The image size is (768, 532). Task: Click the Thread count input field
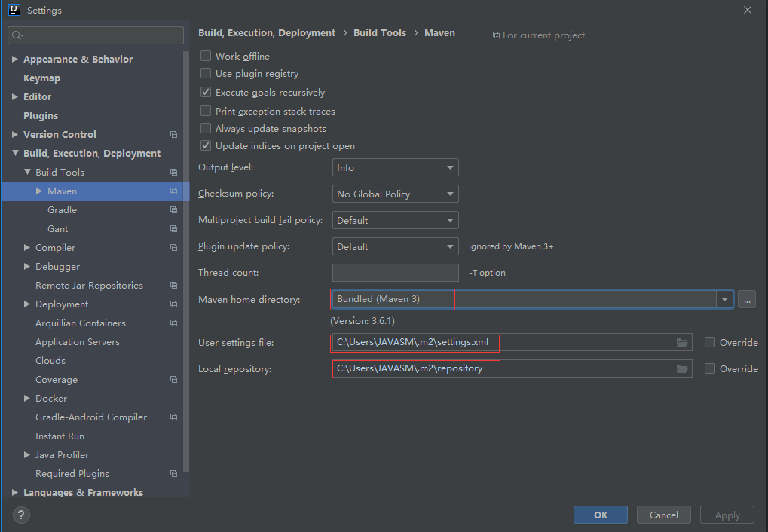(x=395, y=273)
